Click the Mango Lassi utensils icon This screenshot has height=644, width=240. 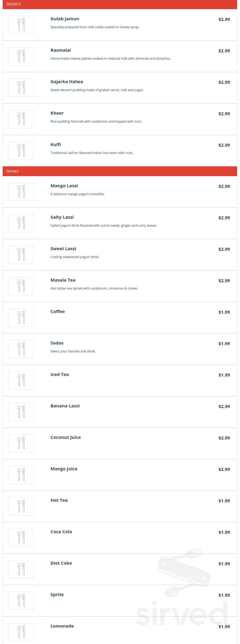[21, 192]
